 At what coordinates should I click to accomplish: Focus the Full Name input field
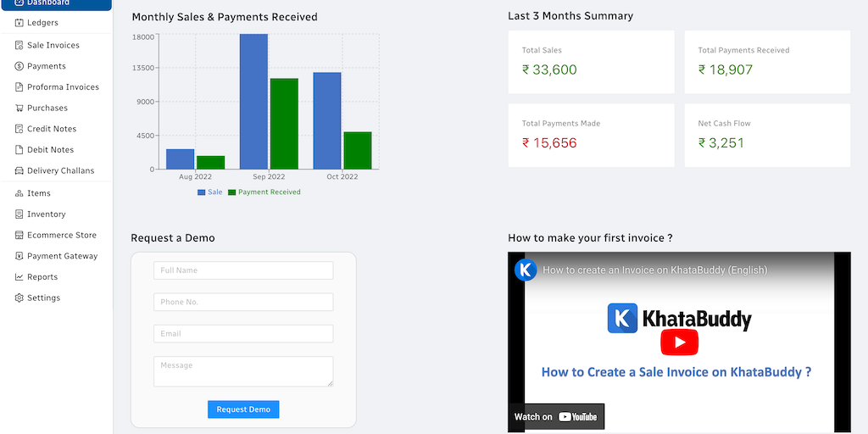pos(243,270)
